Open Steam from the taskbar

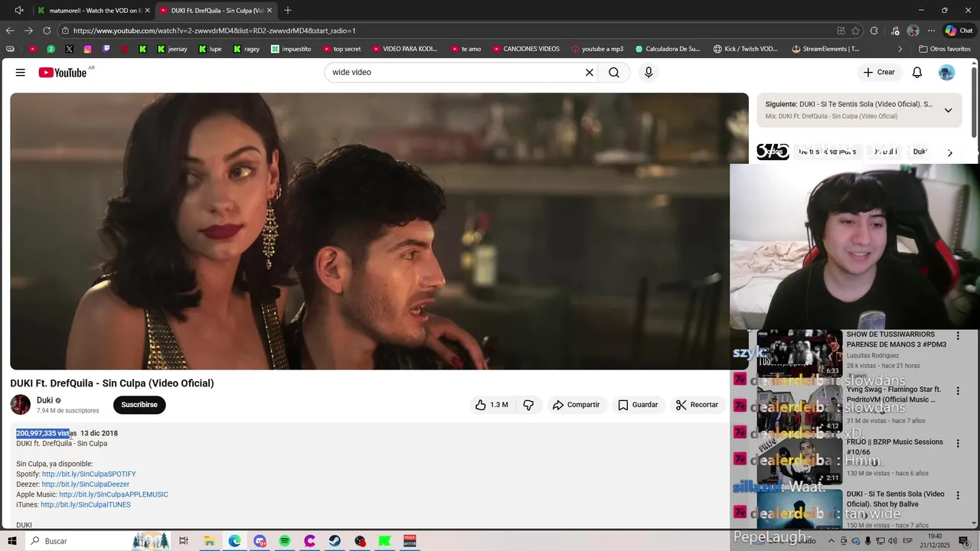pos(335,541)
